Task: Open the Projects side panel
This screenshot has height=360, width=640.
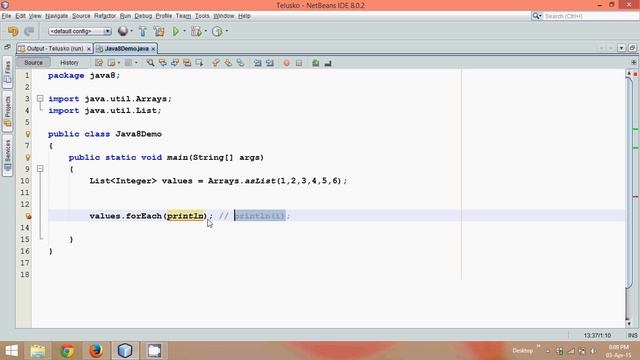Action: tap(7, 111)
